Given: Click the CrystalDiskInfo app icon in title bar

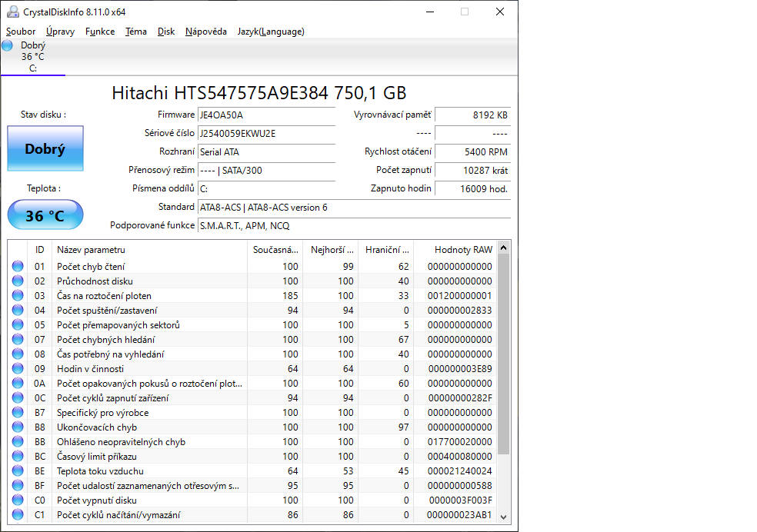Looking at the screenshot, I should (13, 12).
